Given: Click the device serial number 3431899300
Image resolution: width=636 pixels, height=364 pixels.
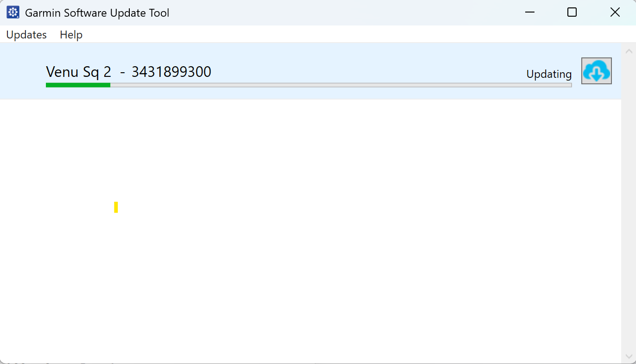Looking at the screenshot, I should (172, 72).
